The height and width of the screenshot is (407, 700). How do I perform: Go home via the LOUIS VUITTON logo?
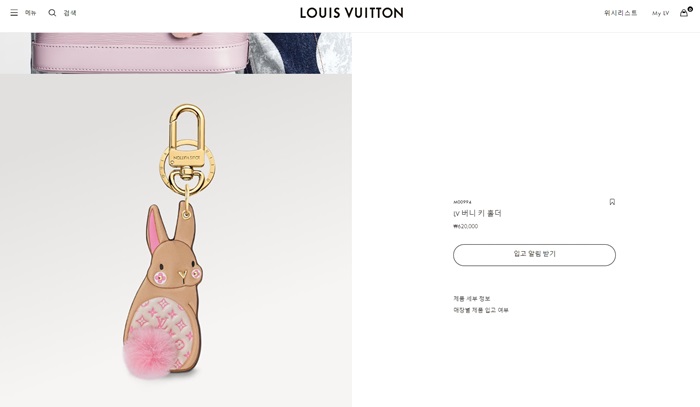(x=351, y=13)
